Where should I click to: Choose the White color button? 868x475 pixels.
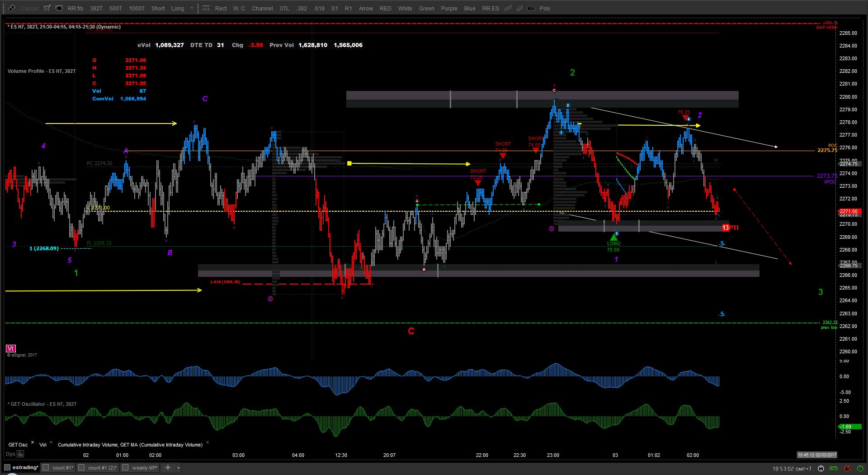coord(405,9)
